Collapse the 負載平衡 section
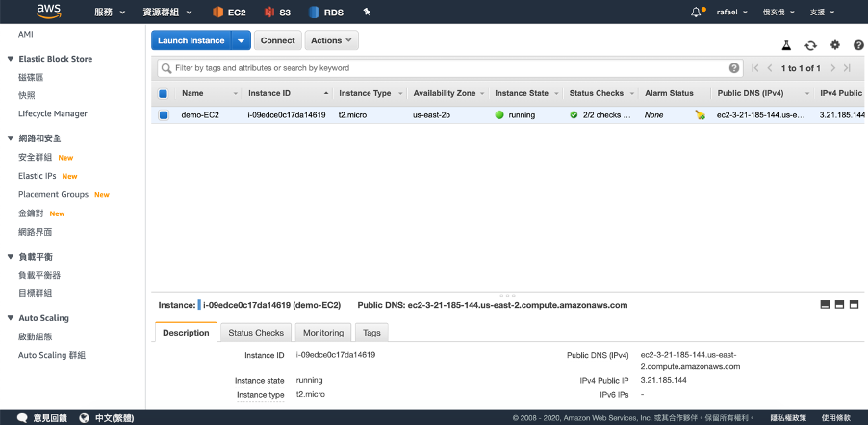This screenshot has height=425, width=868. pyautogui.click(x=11, y=256)
